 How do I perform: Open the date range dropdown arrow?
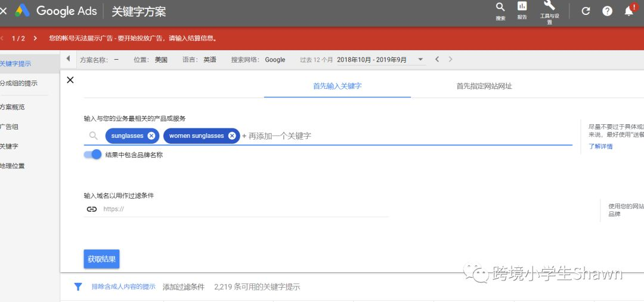tap(420, 60)
